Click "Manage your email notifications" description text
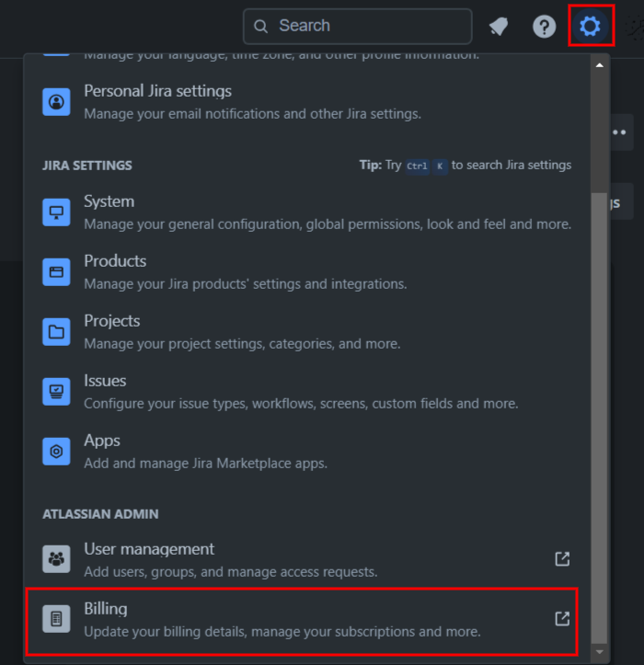The height and width of the screenshot is (665, 644). 252,114
